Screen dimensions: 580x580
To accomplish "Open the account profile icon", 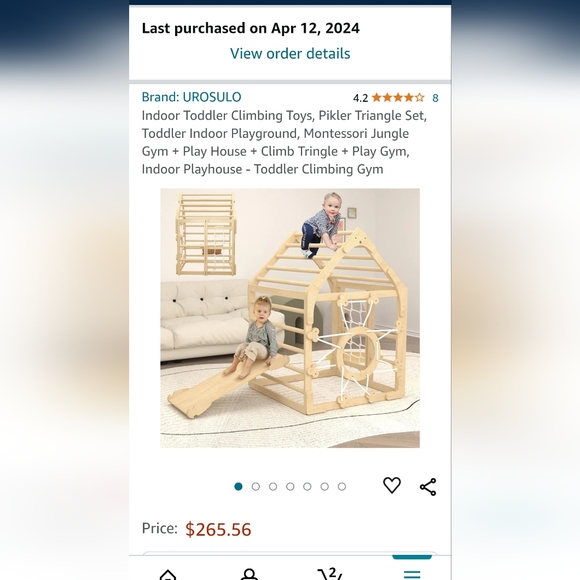I will click(249, 574).
